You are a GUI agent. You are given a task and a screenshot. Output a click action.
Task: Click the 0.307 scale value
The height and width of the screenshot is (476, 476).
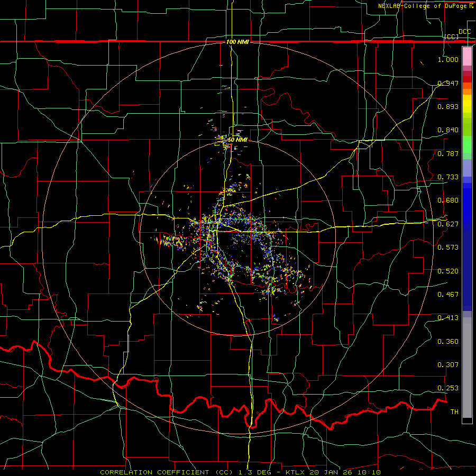[448, 365]
